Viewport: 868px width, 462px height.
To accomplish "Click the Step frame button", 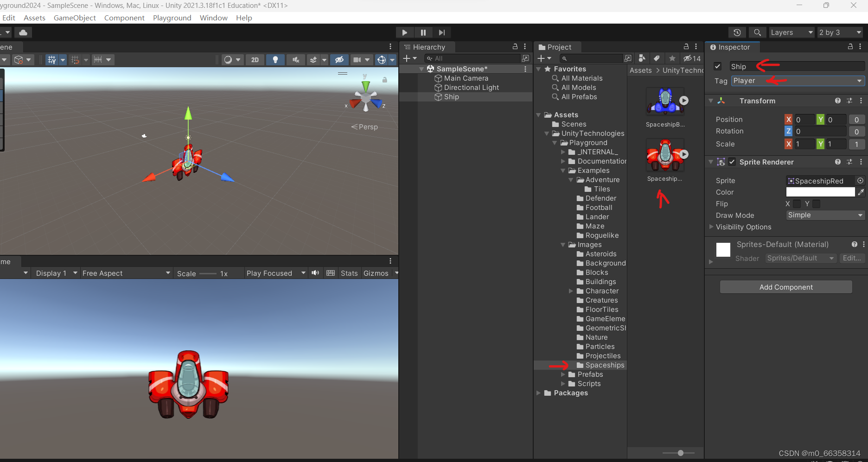I will (x=441, y=32).
